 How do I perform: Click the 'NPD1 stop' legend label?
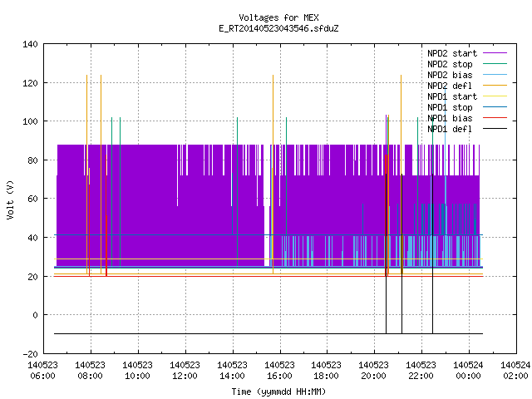pos(450,107)
